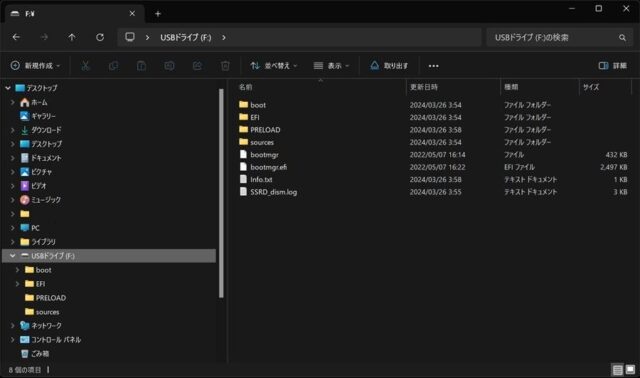Select ライブラリ in navigation pane

tap(43, 242)
